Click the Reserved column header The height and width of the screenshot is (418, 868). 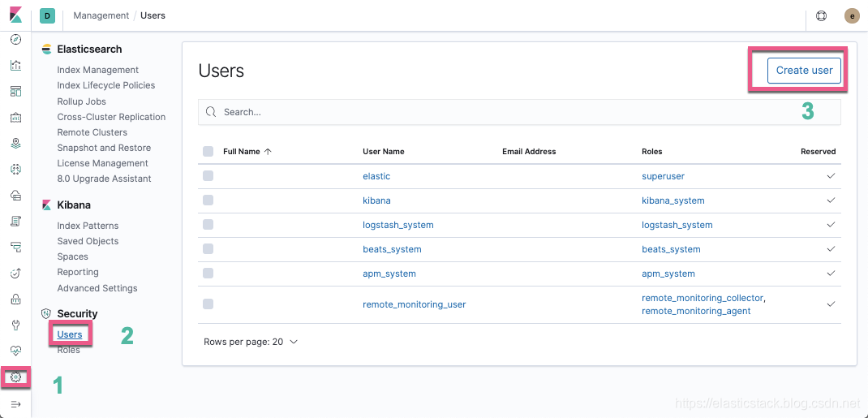coord(819,151)
